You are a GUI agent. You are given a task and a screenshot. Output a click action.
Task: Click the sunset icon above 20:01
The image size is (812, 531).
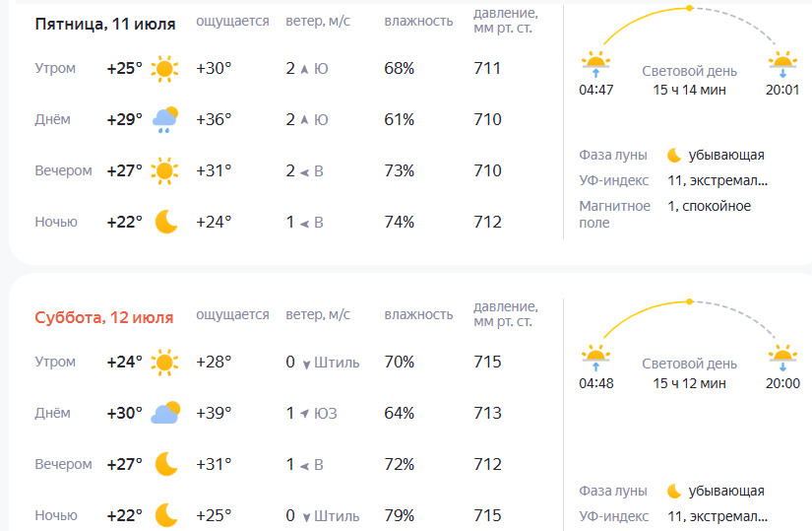coord(782,64)
